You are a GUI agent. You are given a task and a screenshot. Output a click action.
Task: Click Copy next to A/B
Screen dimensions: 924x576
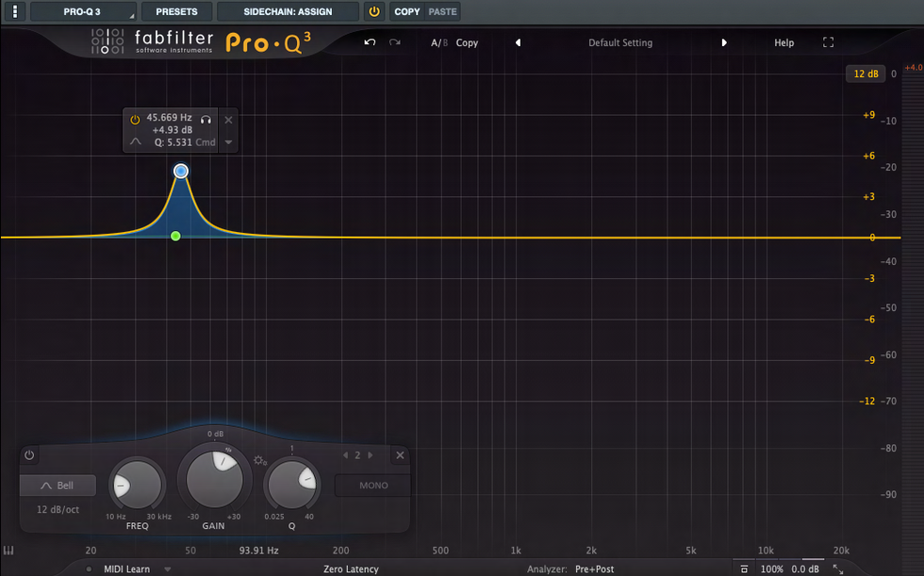[x=467, y=43]
